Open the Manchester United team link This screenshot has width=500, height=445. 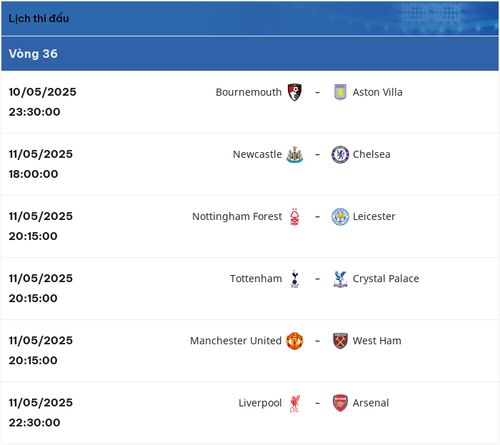[x=236, y=341]
